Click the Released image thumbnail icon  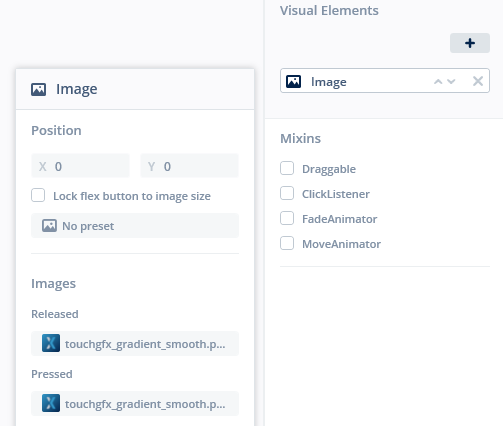pyautogui.click(x=51, y=343)
